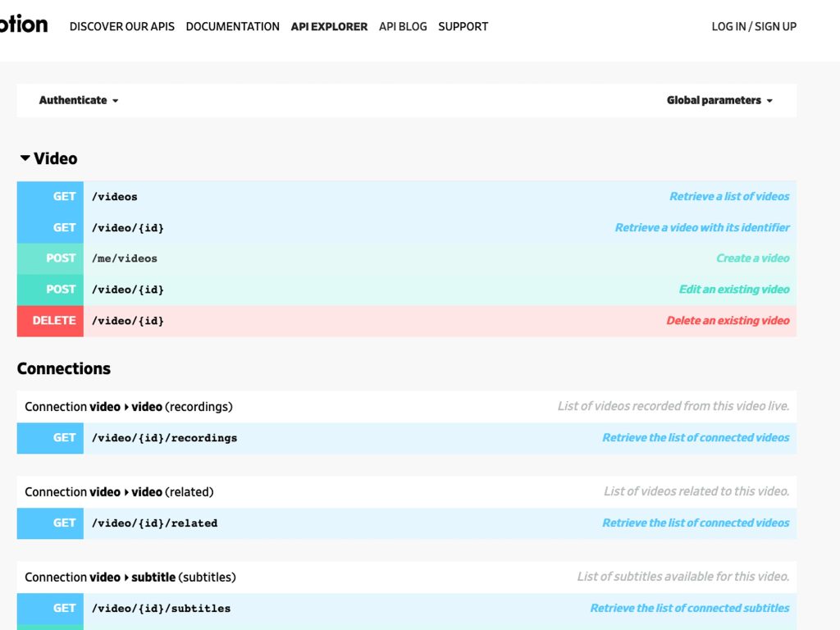Click GET badge for /video/{id}/related
The height and width of the screenshot is (630, 840).
[x=50, y=523]
